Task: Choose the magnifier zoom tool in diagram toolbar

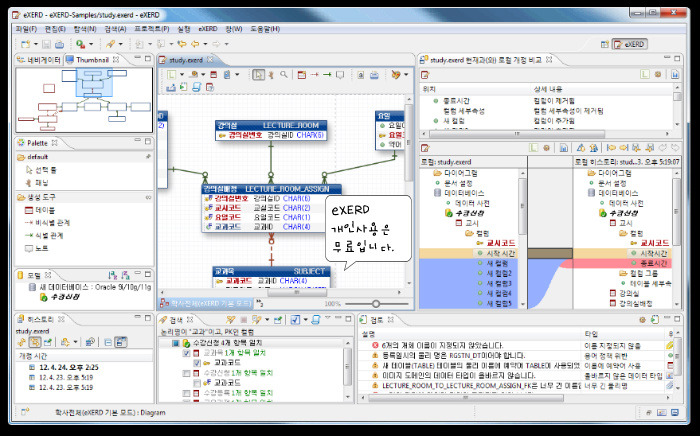Action: 284,75
